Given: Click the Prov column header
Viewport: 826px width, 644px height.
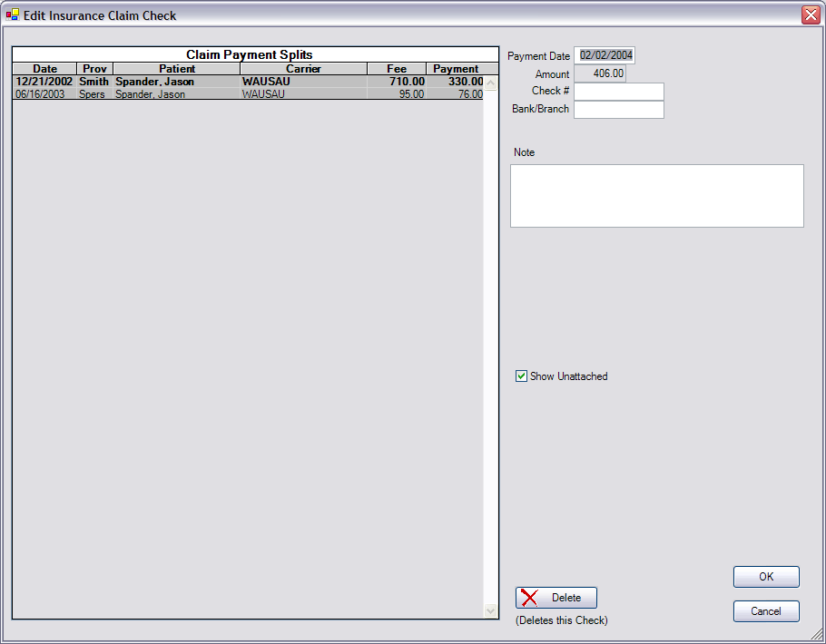Looking at the screenshot, I should [94, 69].
